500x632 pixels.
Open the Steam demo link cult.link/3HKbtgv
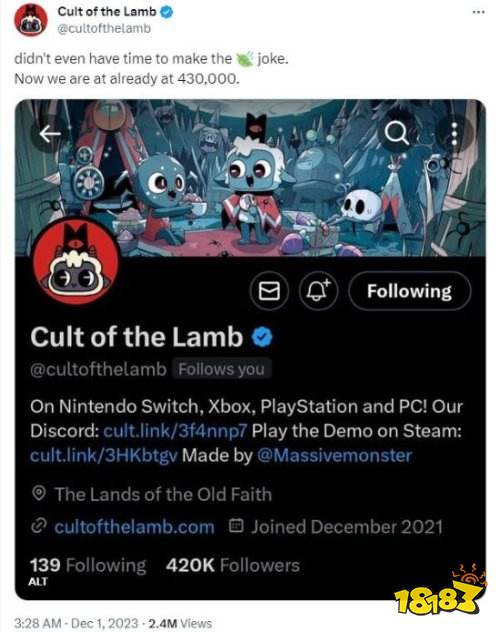tap(104, 455)
